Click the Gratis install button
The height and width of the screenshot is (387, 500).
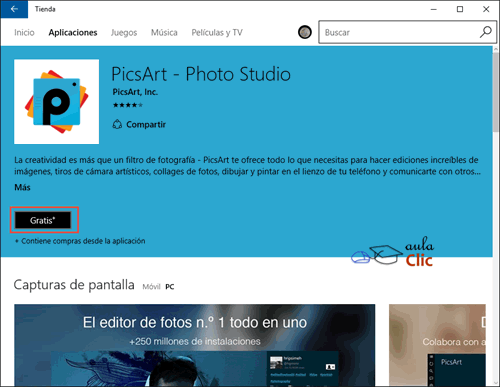pyautogui.click(x=43, y=220)
